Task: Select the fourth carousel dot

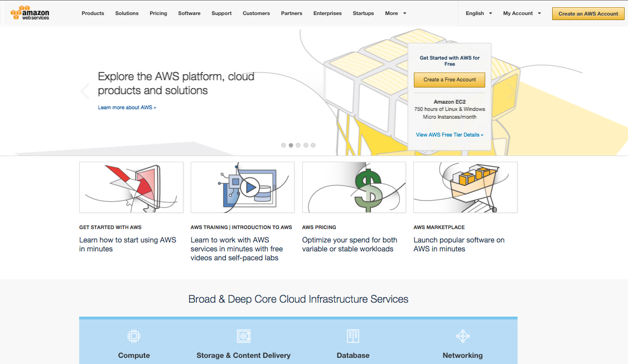Action: [x=306, y=145]
